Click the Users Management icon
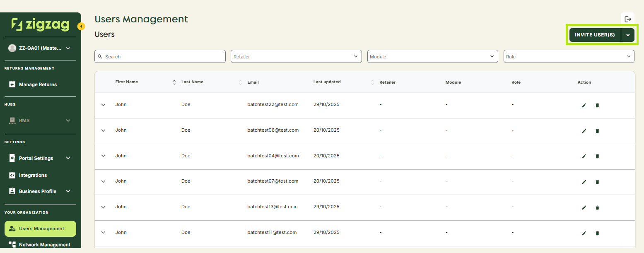644x253 pixels. tap(12, 229)
